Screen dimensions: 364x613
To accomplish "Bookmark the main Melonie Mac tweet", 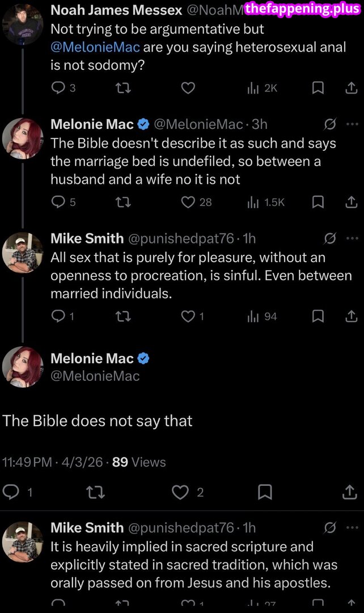I will [265, 492].
